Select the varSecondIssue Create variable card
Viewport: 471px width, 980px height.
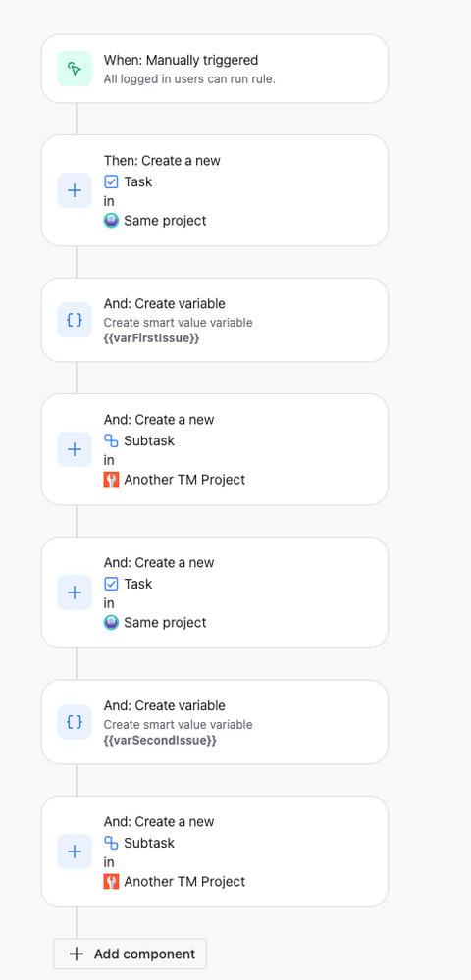pyautogui.click(x=215, y=722)
